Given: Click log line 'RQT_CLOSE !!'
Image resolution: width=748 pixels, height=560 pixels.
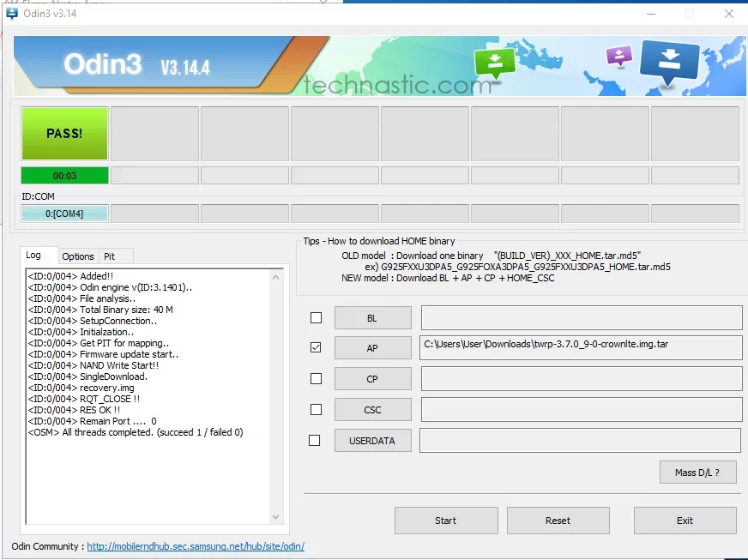Looking at the screenshot, I should 84,399.
